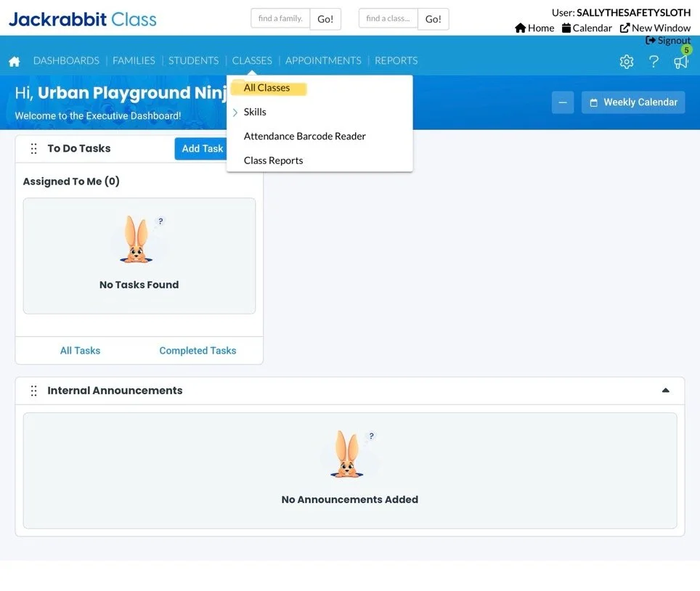Open the FAMILIES menu
This screenshot has height=591, width=700.
(x=134, y=61)
